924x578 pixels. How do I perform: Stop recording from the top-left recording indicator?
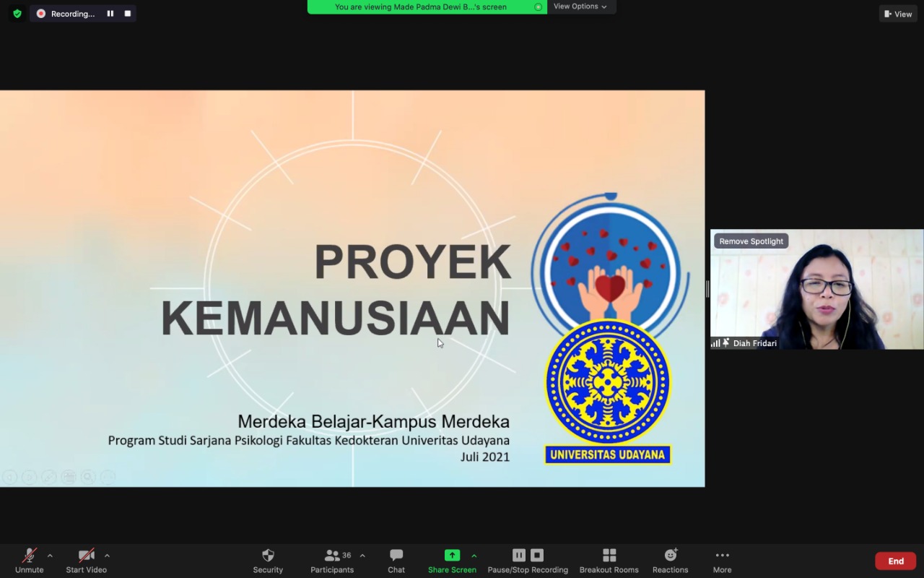(128, 13)
